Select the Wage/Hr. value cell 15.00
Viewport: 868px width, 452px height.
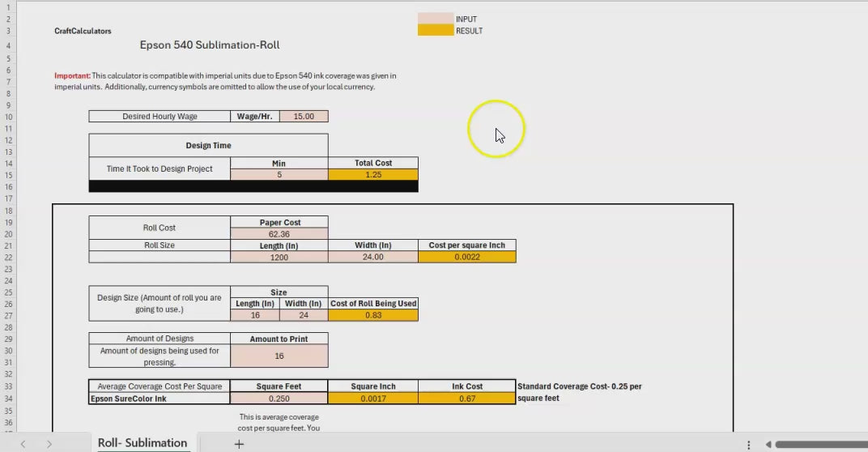point(304,117)
